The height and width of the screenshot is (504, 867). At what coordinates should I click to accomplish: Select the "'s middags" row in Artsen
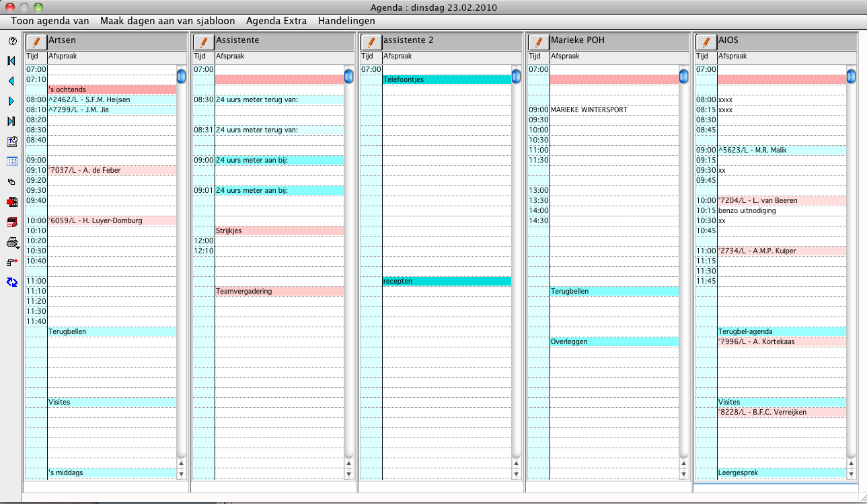[112, 472]
